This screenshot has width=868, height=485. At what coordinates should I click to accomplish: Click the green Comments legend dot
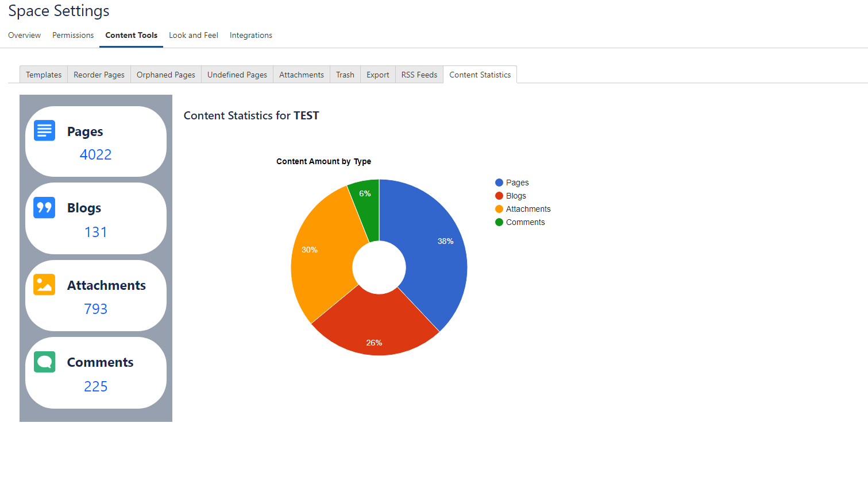[x=499, y=222]
